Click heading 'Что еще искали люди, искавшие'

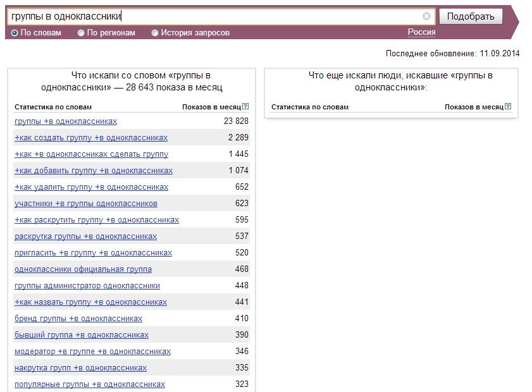pyautogui.click(x=378, y=75)
